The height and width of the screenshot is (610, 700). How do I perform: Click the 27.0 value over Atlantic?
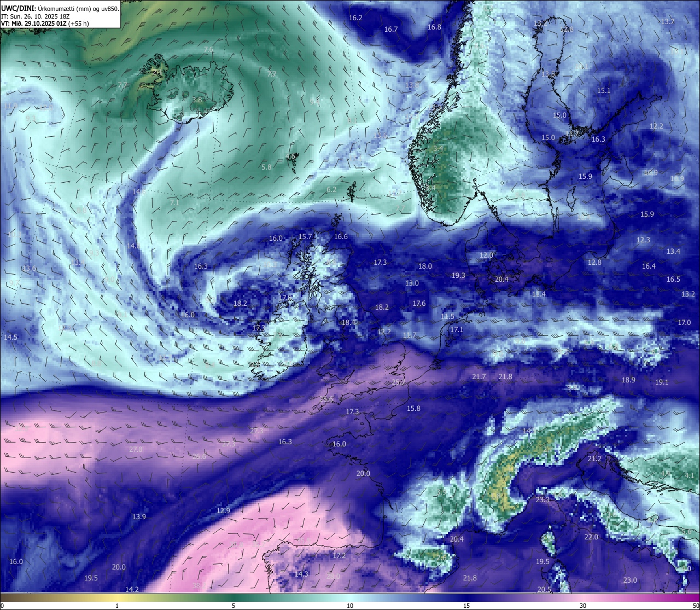click(x=136, y=450)
